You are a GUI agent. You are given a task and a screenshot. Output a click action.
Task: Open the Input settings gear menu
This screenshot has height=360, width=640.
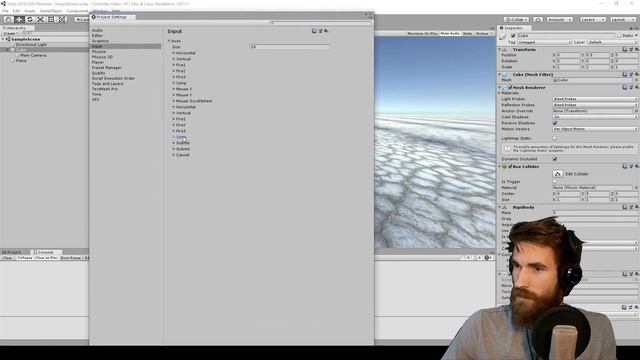pyautogui.click(x=326, y=31)
